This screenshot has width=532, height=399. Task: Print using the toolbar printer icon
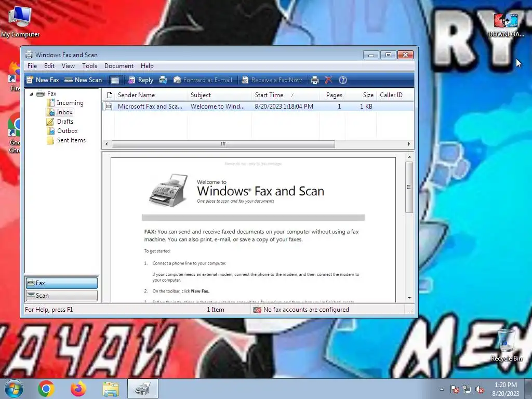(x=314, y=80)
